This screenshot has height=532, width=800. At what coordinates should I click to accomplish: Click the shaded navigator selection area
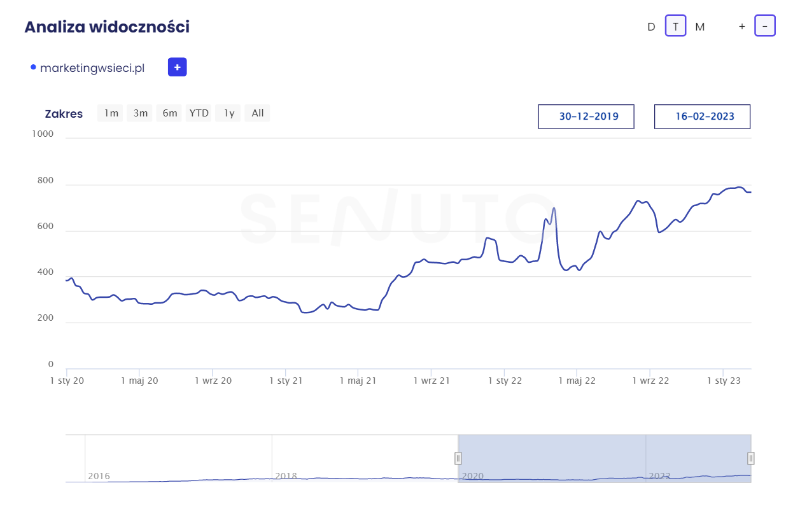tap(605, 458)
